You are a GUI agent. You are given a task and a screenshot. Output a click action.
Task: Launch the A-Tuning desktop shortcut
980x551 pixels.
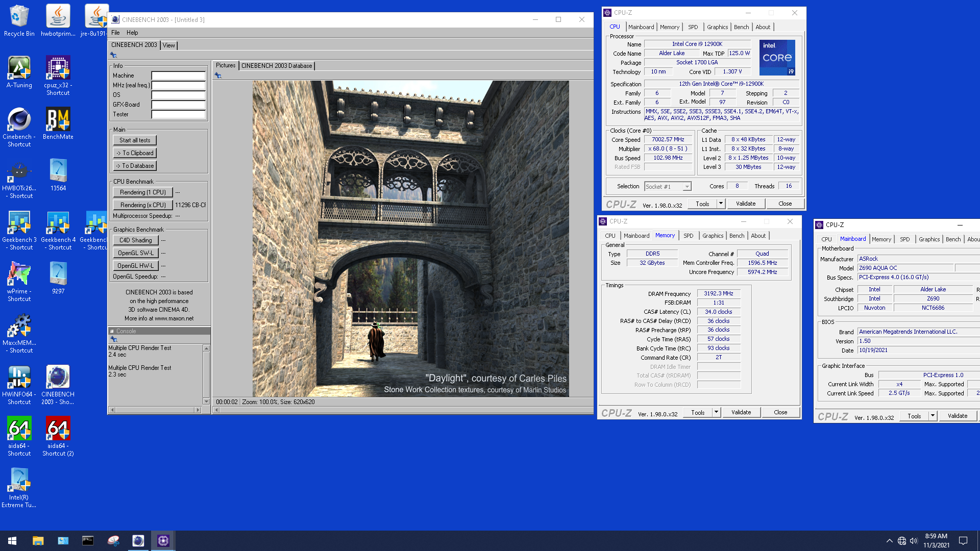19,72
